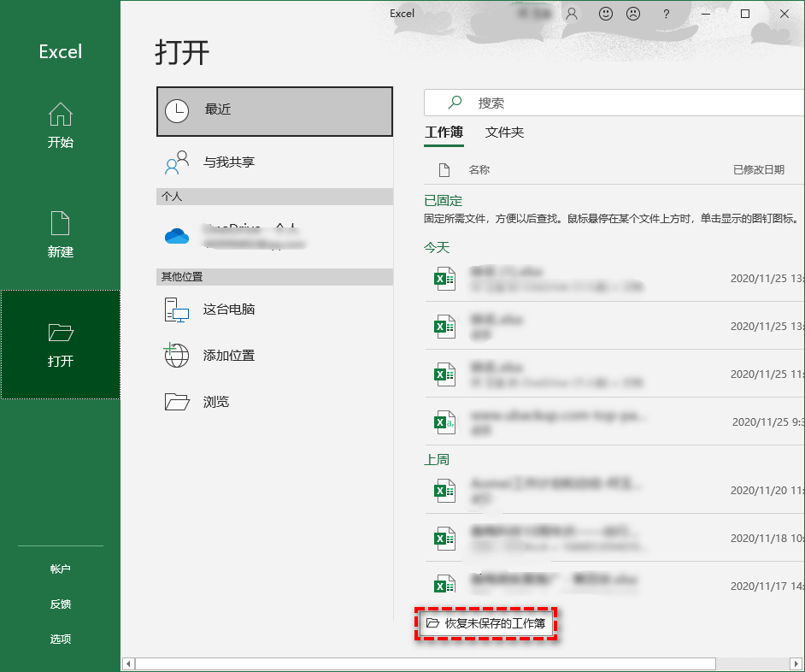
Task: Open the 浏览 folder dialog
Action: tap(274, 402)
